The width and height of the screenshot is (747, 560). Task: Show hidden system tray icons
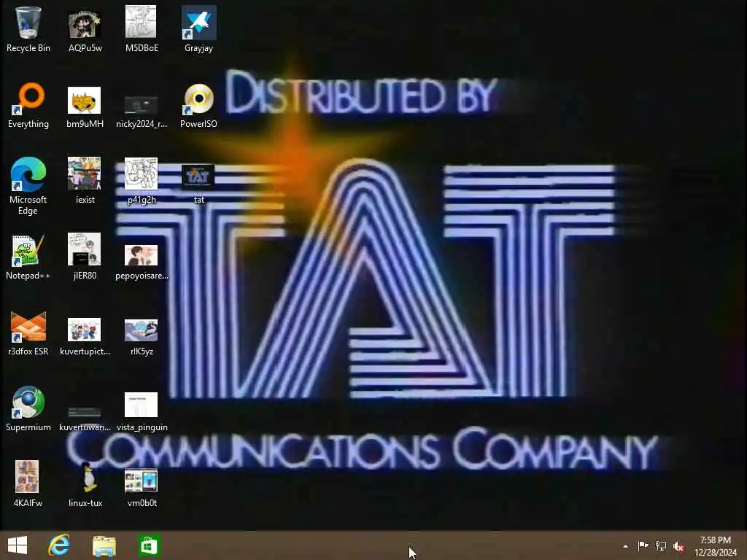point(625,546)
